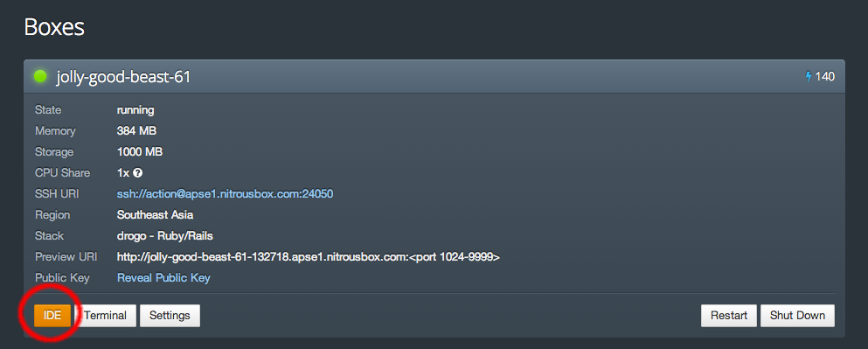The width and height of the screenshot is (868, 349).
Task: Shut Down the running box
Action: (x=797, y=316)
